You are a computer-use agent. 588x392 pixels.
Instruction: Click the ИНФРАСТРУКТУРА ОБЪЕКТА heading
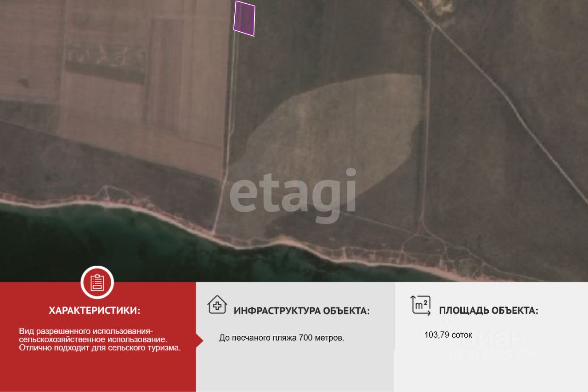coord(302,311)
